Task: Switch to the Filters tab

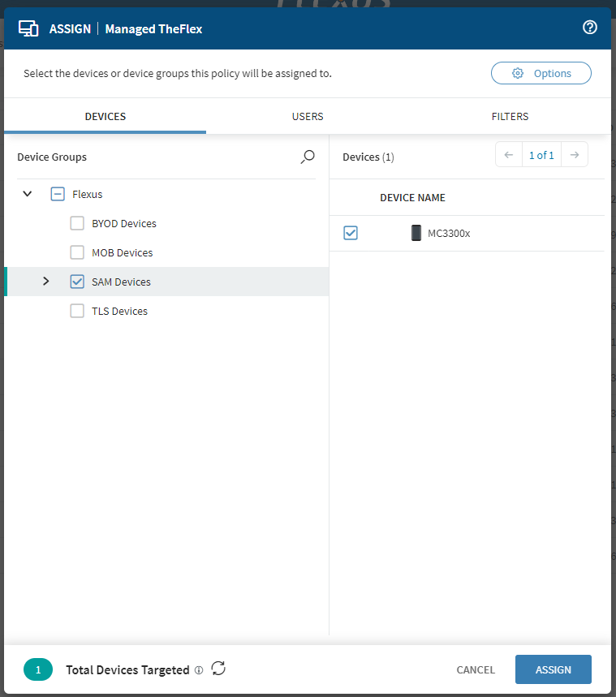Action: 510,116
